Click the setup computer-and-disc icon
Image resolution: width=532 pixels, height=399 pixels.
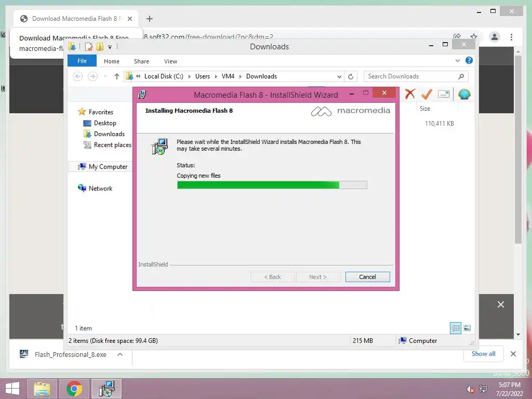tap(159, 147)
